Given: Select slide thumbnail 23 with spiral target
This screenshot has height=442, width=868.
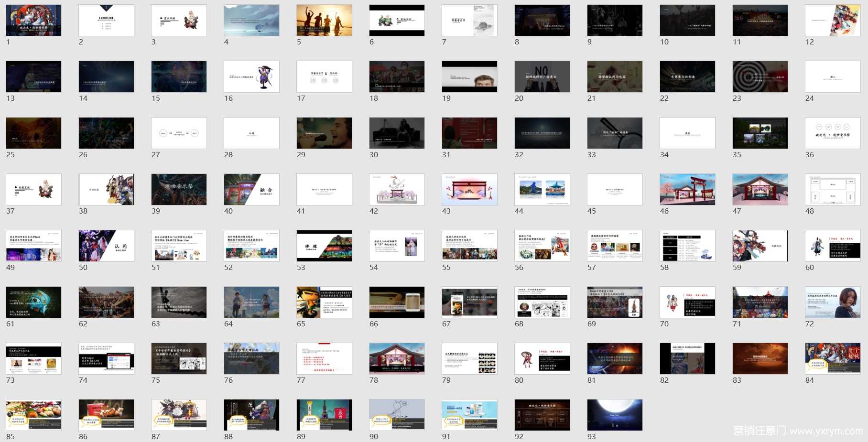Looking at the screenshot, I should click(x=760, y=76).
